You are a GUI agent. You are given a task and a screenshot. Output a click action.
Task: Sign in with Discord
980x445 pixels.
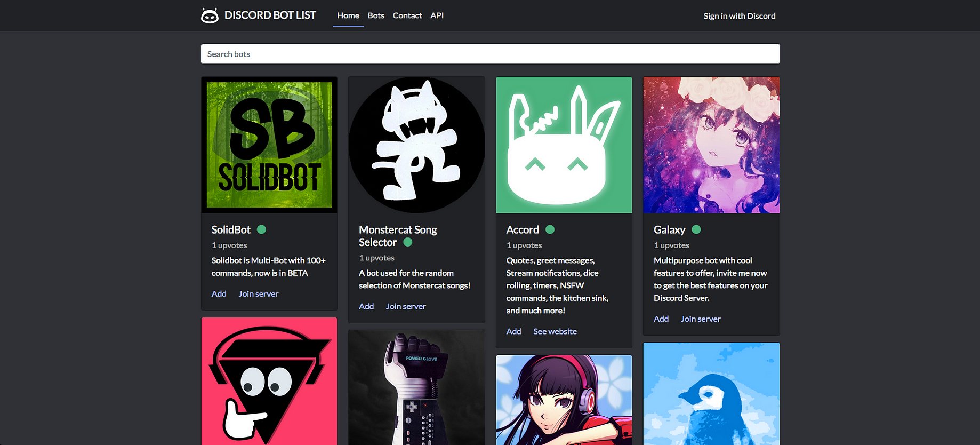740,16
